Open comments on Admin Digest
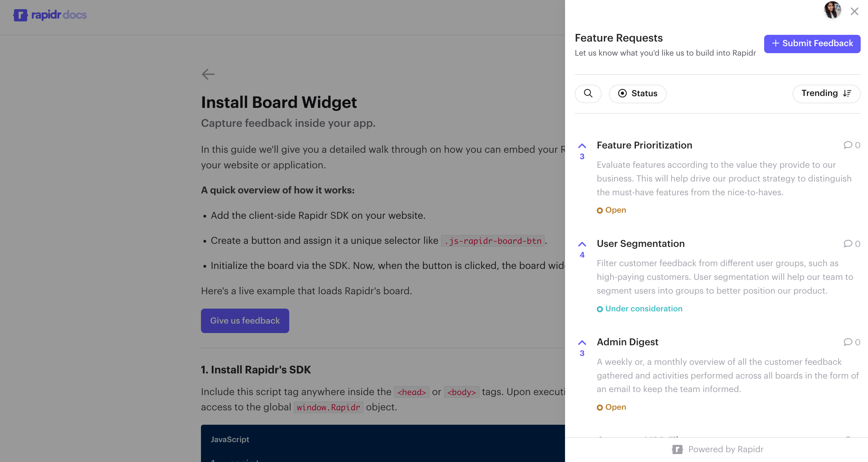The height and width of the screenshot is (462, 868). [x=852, y=342]
